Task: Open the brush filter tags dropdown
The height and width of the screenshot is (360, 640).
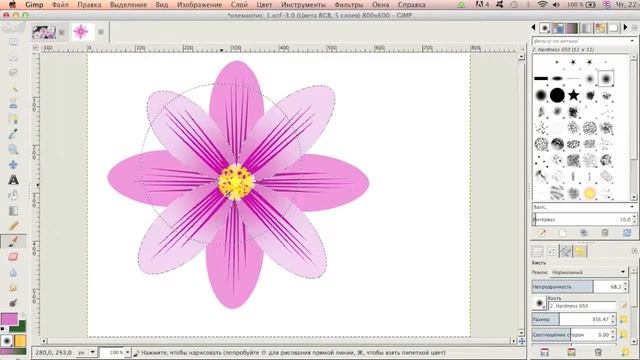Action: (x=632, y=41)
